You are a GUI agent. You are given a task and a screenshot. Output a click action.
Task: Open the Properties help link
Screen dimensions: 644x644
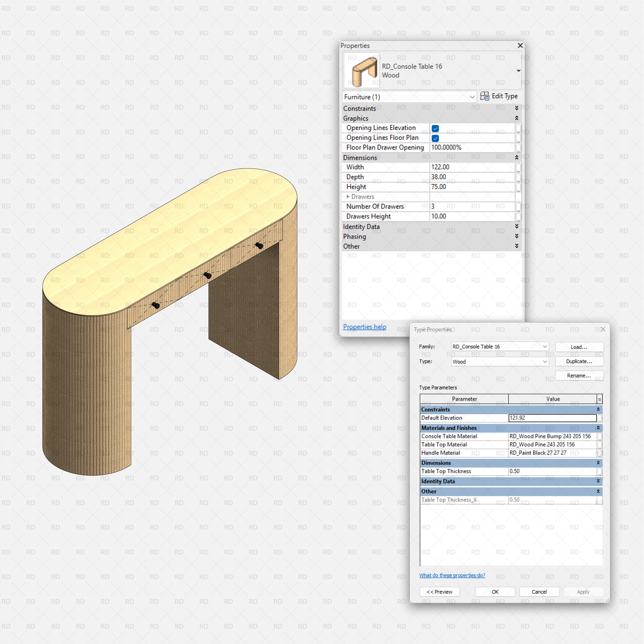tap(365, 327)
